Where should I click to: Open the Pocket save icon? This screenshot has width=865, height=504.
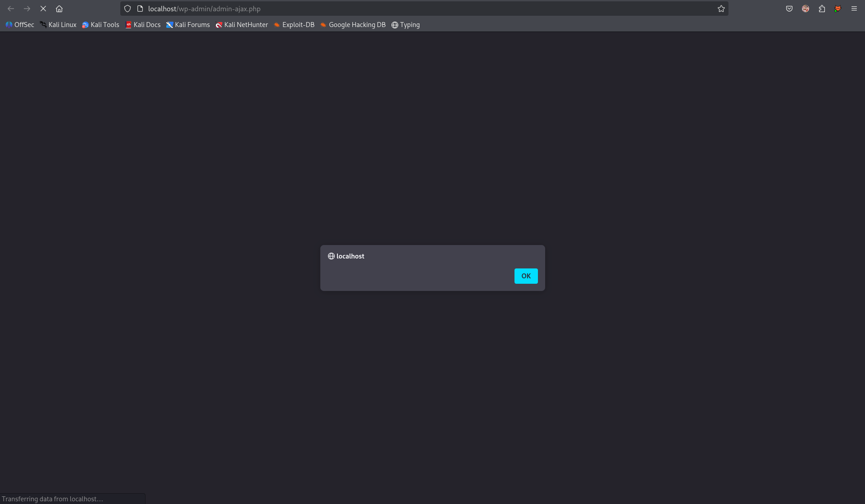(789, 9)
